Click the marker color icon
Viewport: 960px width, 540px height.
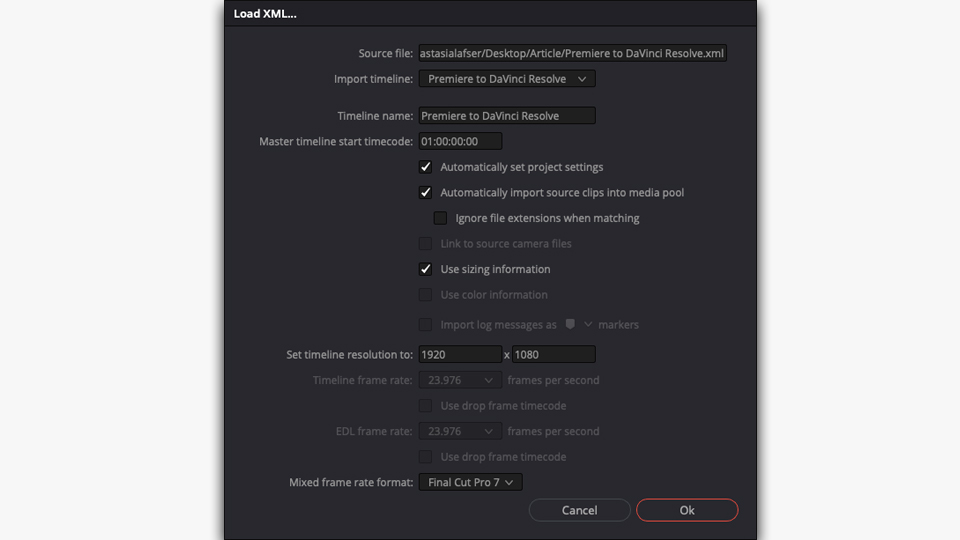pos(570,324)
